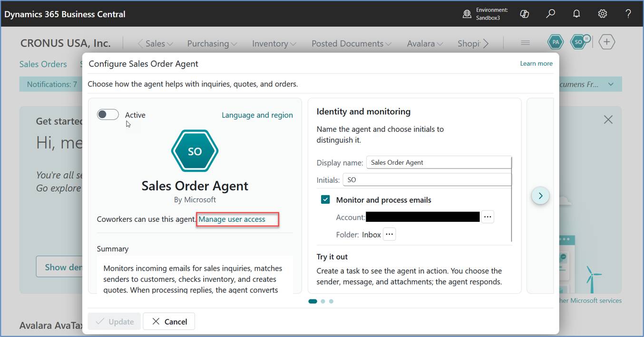Click the add agent plus hexagon
This screenshot has height=337, width=644.
click(x=607, y=42)
